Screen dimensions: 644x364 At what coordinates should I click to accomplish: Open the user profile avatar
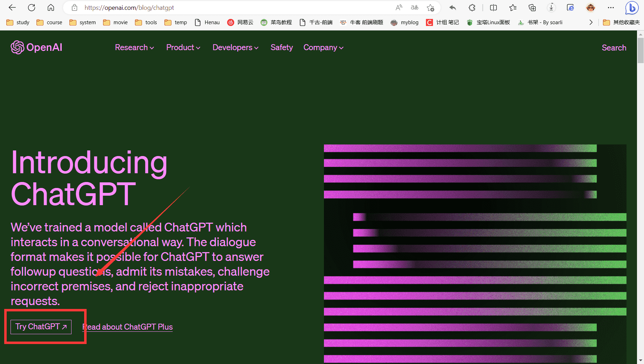590,7
